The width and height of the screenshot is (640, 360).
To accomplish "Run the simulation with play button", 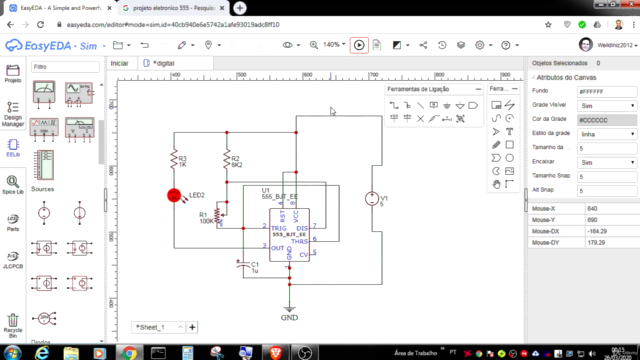I will point(359,45).
